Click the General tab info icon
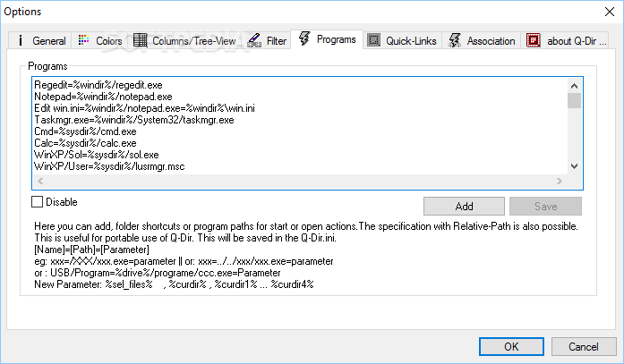 [21, 40]
